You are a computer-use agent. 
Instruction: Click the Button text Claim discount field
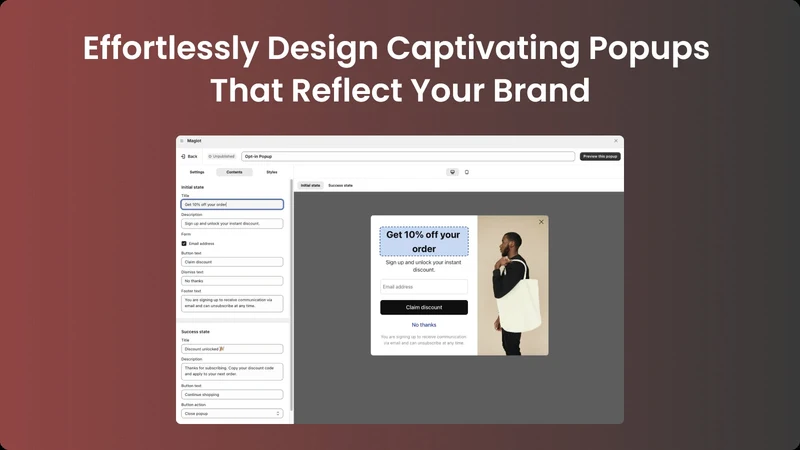(232, 262)
